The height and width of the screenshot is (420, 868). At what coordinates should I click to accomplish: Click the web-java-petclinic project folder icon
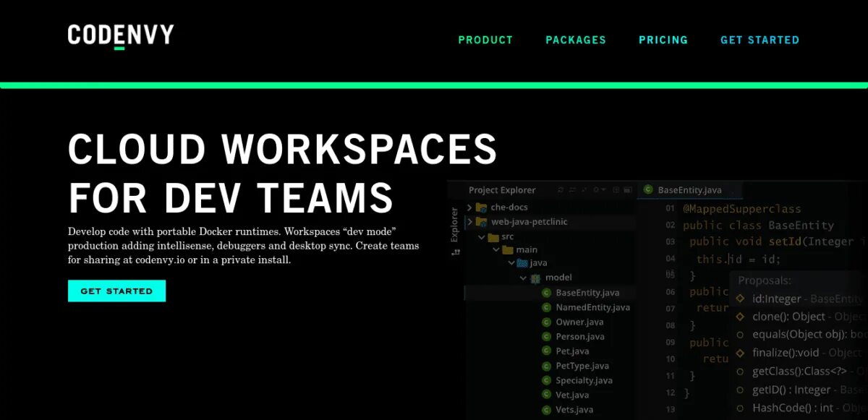coord(482,222)
